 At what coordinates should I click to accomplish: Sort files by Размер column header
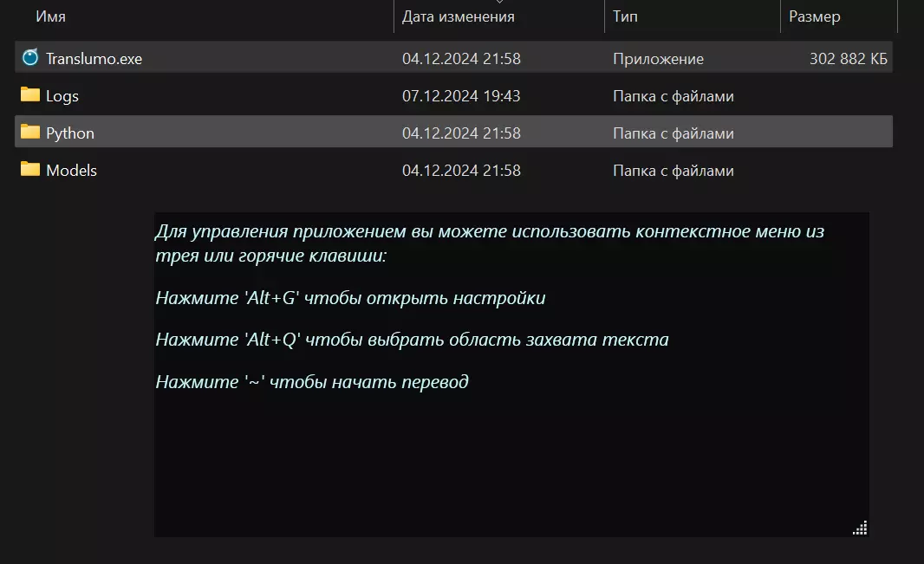pos(814,16)
